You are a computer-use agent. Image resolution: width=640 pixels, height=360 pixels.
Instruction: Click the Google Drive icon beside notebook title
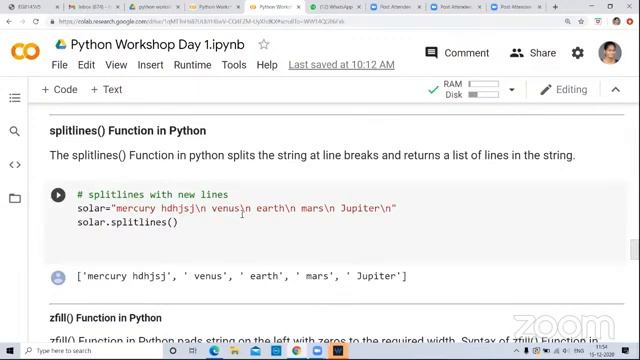(x=61, y=44)
